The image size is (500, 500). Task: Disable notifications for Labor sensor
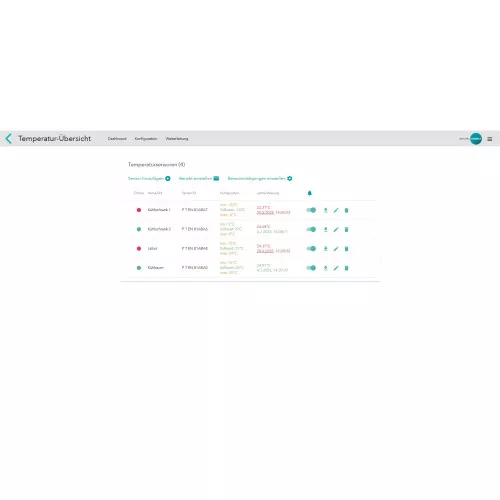311,249
